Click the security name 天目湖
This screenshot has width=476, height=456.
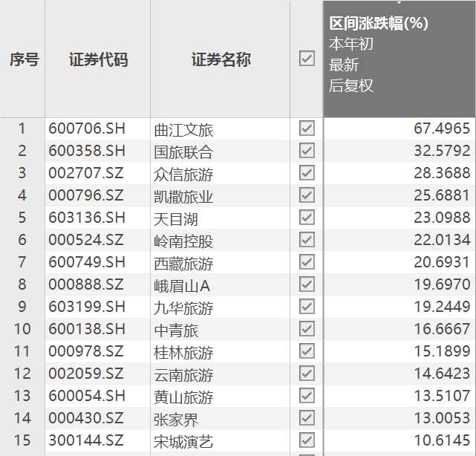[176, 219]
